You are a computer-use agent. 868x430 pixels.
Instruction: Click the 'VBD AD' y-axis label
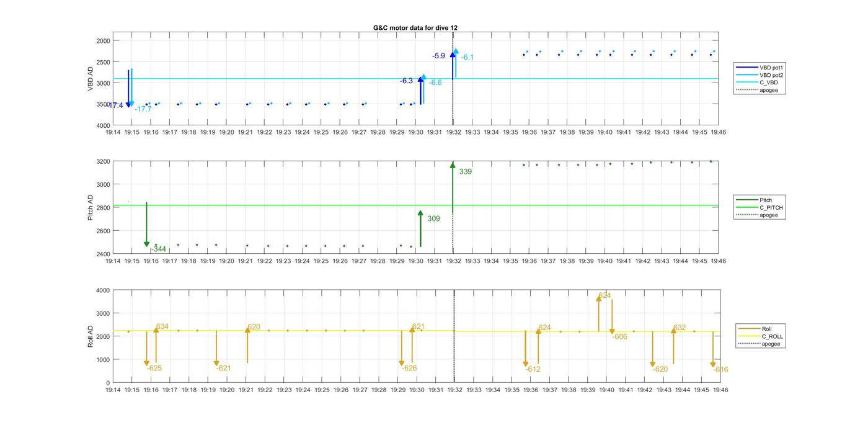coord(91,78)
